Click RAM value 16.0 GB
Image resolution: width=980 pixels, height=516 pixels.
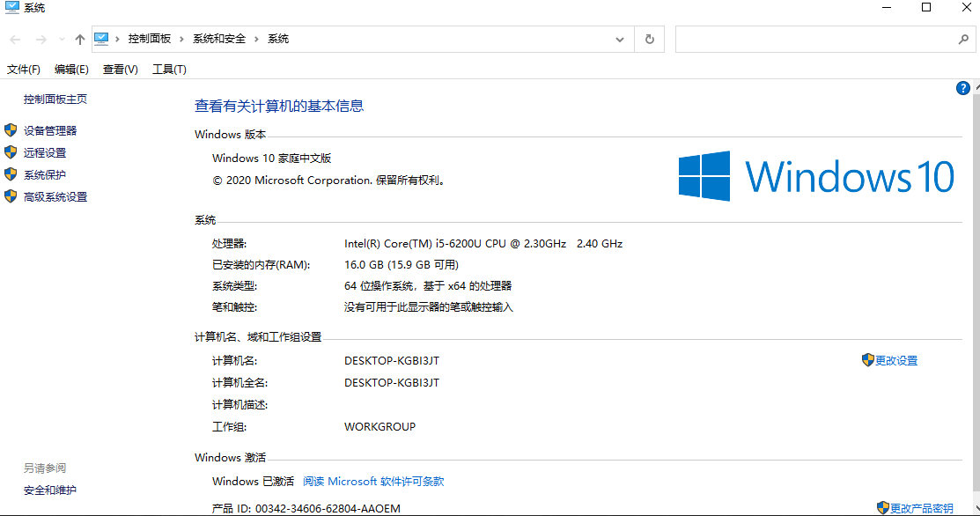point(402,265)
